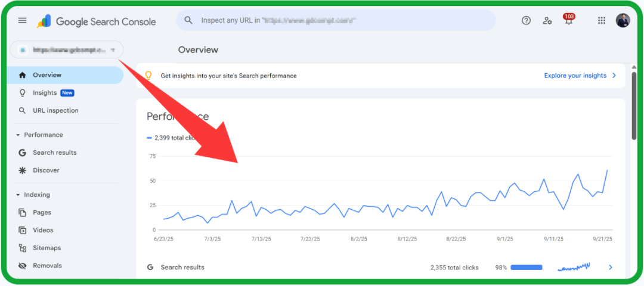
Task: Click the vertical page scrollbar
Action: click(634, 107)
